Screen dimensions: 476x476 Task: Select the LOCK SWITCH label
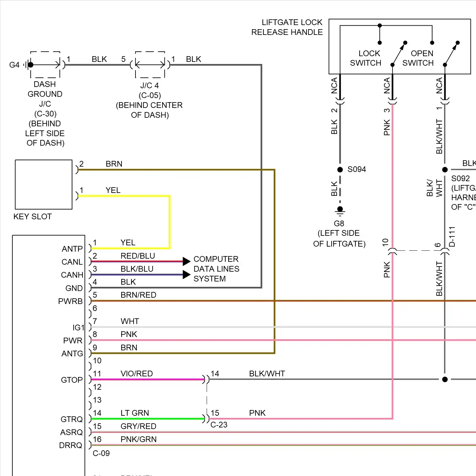click(366, 58)
